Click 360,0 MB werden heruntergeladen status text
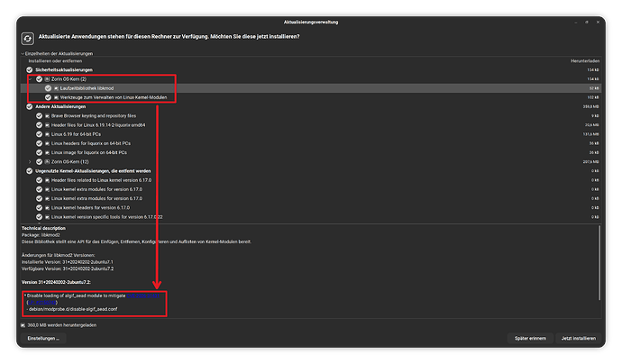 coord(62,325)
